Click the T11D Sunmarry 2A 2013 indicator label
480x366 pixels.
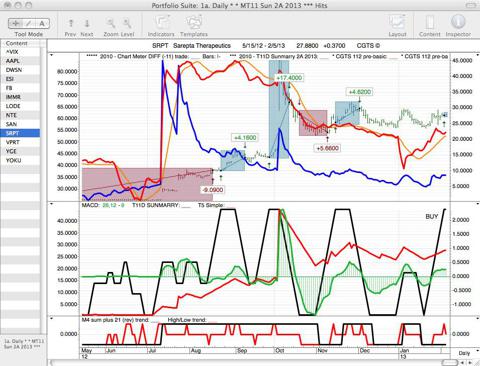[x=278, y=56]
